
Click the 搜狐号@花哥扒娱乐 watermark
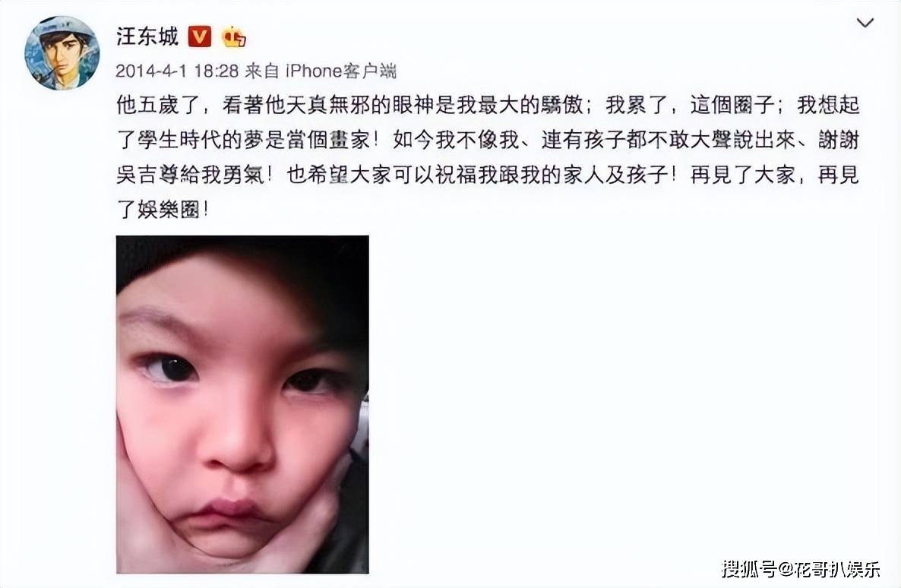click(801, 569)
